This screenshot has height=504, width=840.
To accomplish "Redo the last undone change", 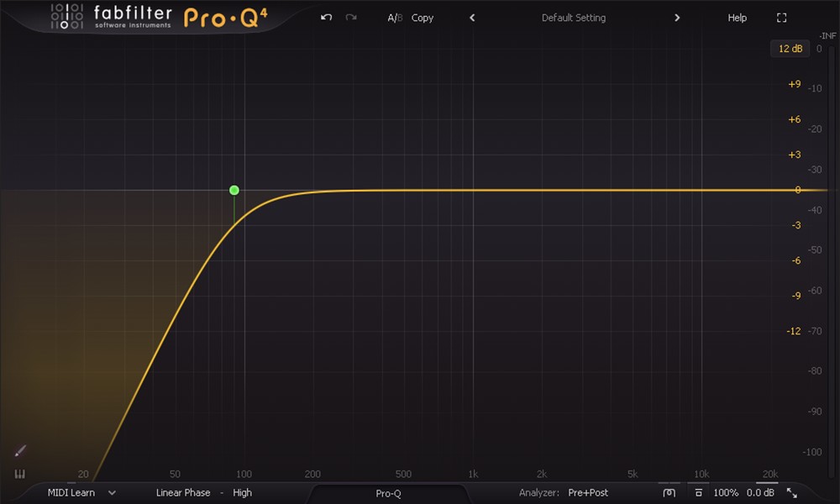I will pyautogui.click(x=351, y=18).
